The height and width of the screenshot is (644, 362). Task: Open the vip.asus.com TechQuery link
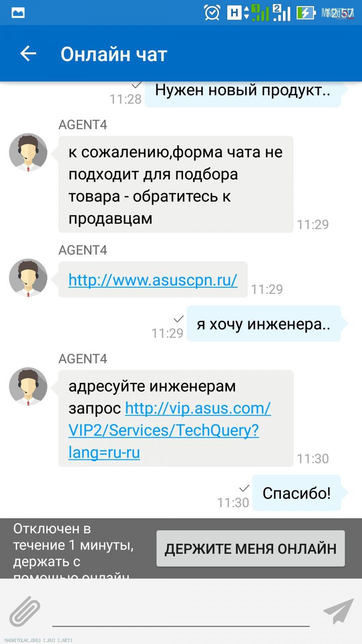pyautogui.click(x=170, y=430)
